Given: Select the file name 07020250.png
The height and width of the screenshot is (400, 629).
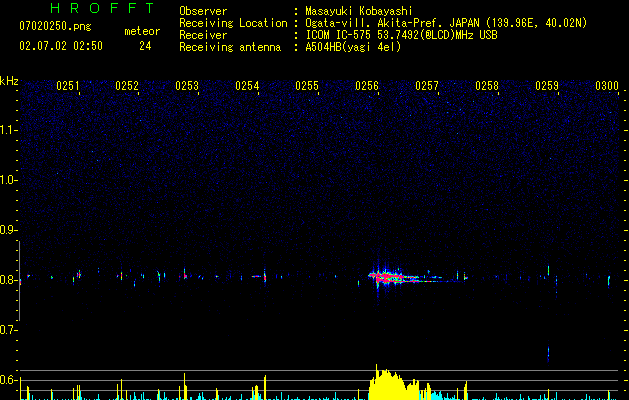Looking at the screenshot, I should click(x=55, y=27).
